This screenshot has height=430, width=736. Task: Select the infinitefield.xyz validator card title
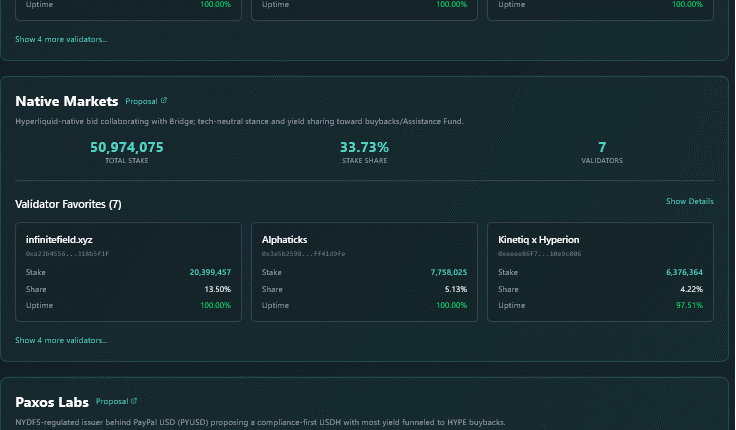click(x=59, y=240)
